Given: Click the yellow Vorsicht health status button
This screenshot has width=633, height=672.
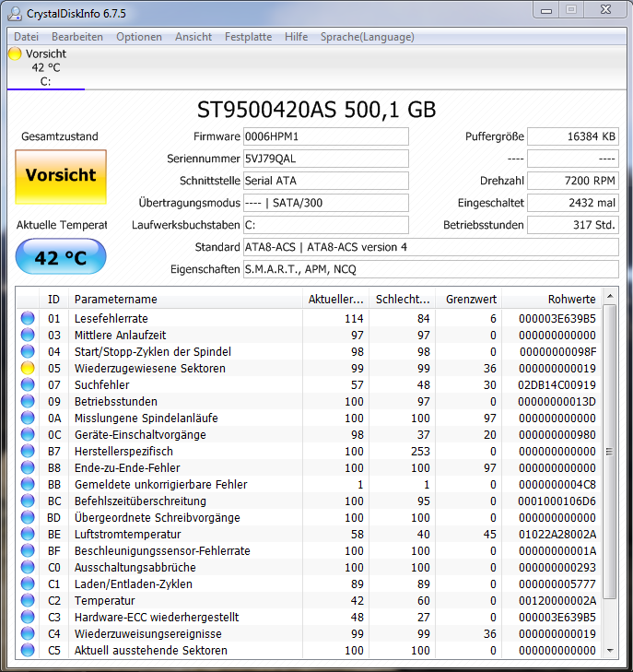Looking at the screenshot, I should [x=61, y=177].
